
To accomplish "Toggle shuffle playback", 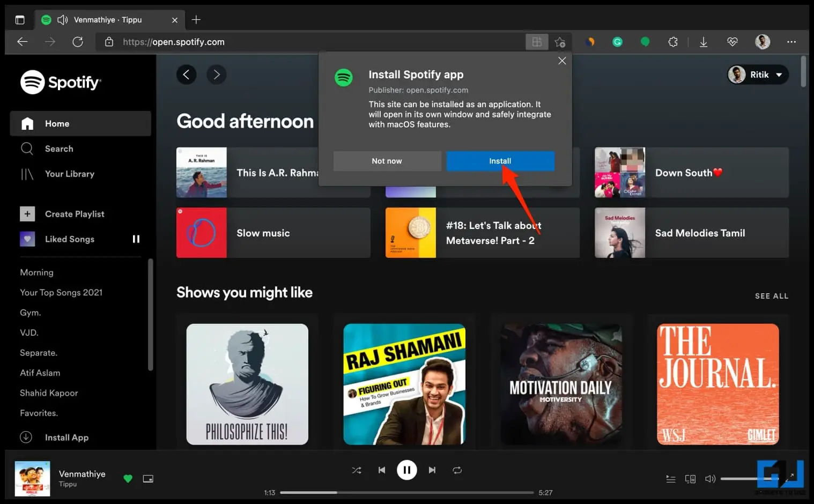I will tap(357, 470).
